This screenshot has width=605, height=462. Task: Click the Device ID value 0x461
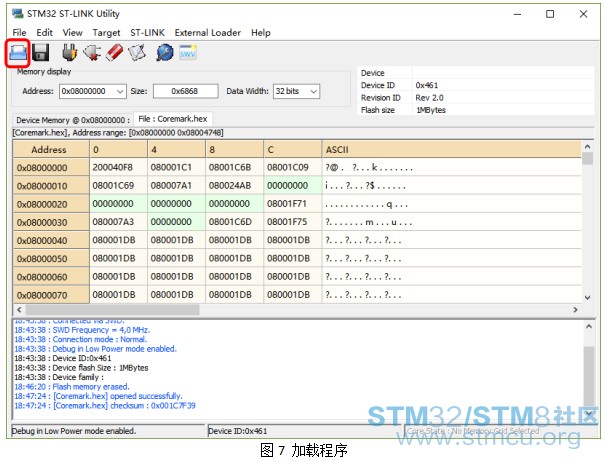click(x=427, y=85)
